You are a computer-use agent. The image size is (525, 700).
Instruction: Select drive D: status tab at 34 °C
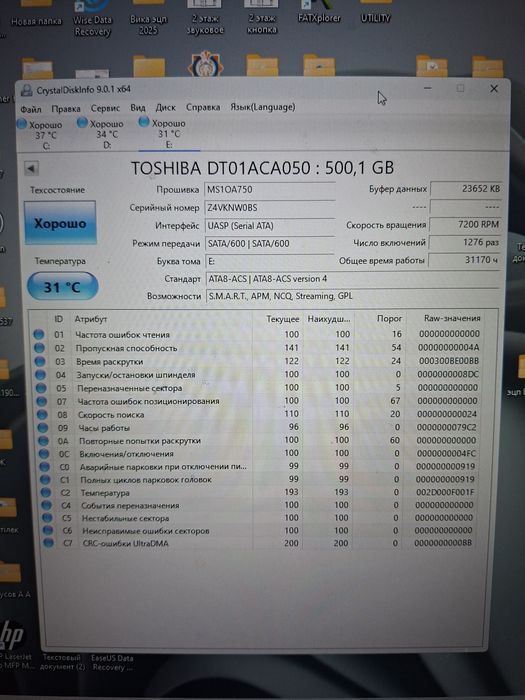tap(101, 134)
